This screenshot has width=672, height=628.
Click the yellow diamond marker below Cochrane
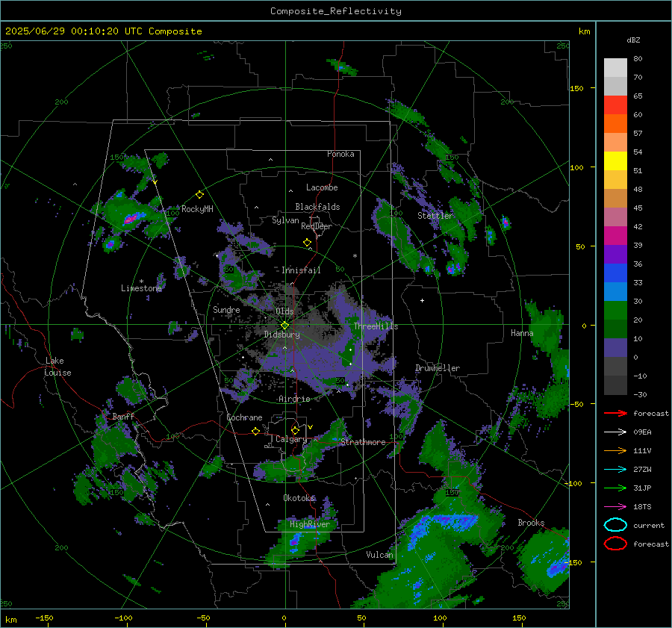(x=256, y=431)
